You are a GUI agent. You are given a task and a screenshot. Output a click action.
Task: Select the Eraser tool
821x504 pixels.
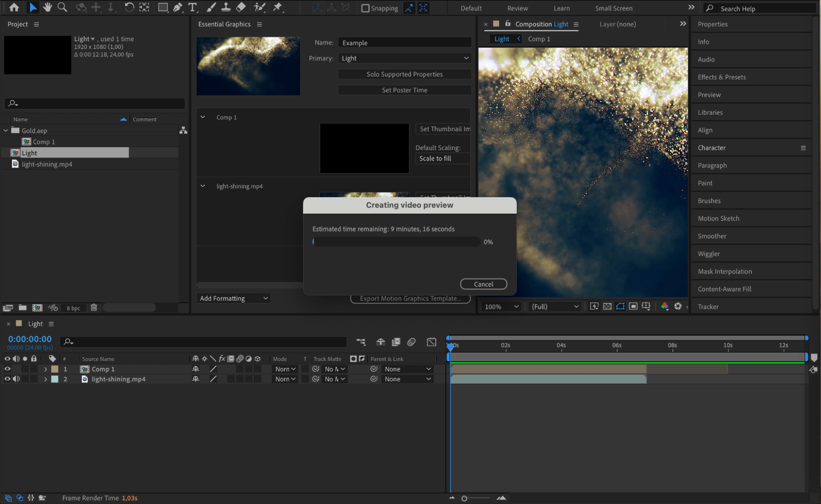[x=241, y=7]
